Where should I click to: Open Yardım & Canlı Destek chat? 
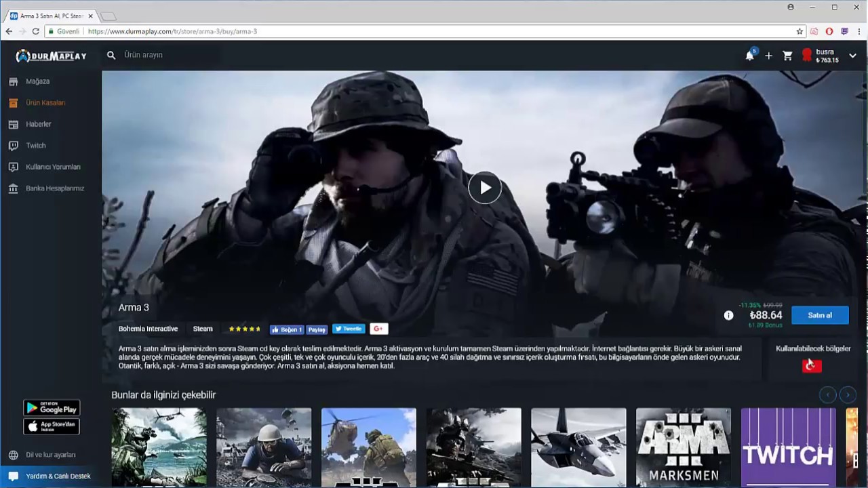[x=51, y=476]
